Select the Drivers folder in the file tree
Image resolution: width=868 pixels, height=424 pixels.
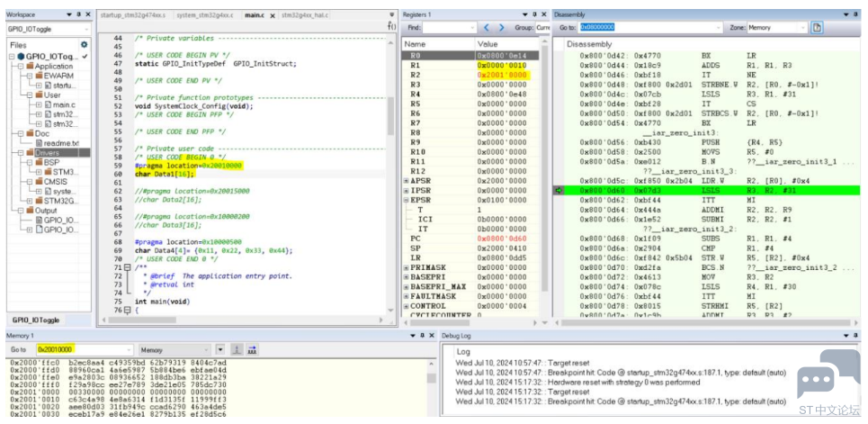pos(47,152)
